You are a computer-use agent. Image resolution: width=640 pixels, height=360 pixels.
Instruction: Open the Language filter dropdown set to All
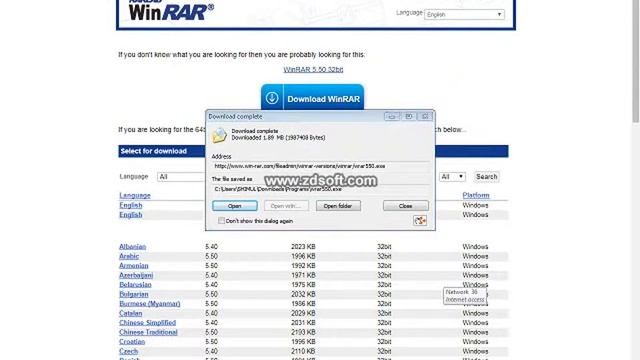pyautogui.click(x=181, y=177)
